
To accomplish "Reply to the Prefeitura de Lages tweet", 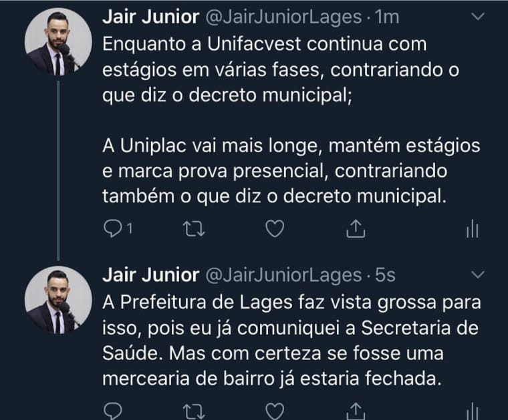I will tap(112, 409).
